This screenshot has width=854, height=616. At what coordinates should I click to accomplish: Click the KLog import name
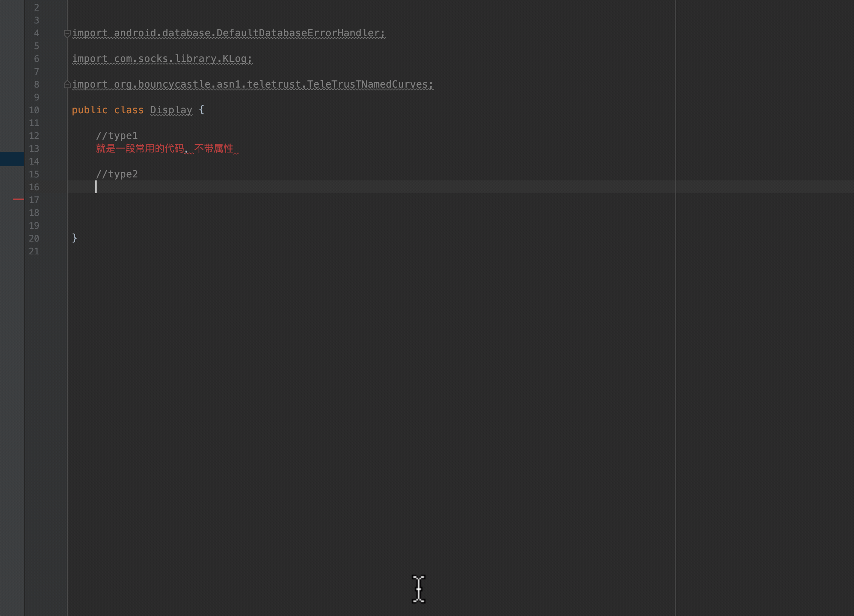(x=234, y=59)
